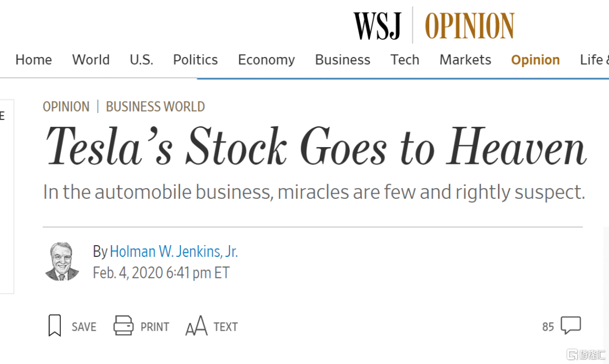
Task: Click the OPINION header logo text
Action: [469, 26]
